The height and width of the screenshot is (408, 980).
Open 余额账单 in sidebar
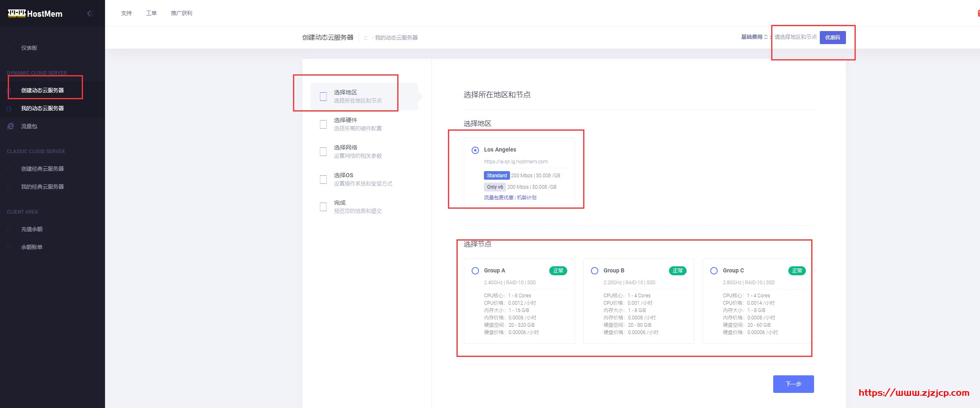click(x=32, y=247)
